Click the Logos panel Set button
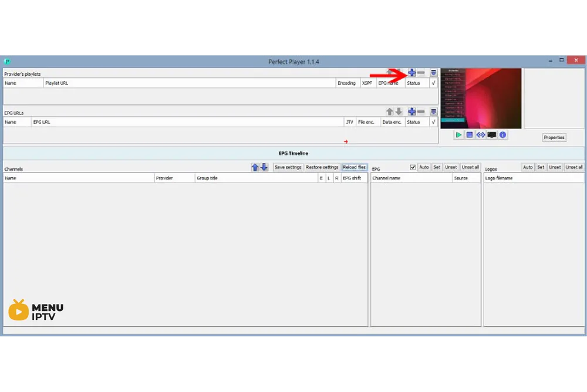This screenshot has width=587, height=392. click(x=541, y=167)
